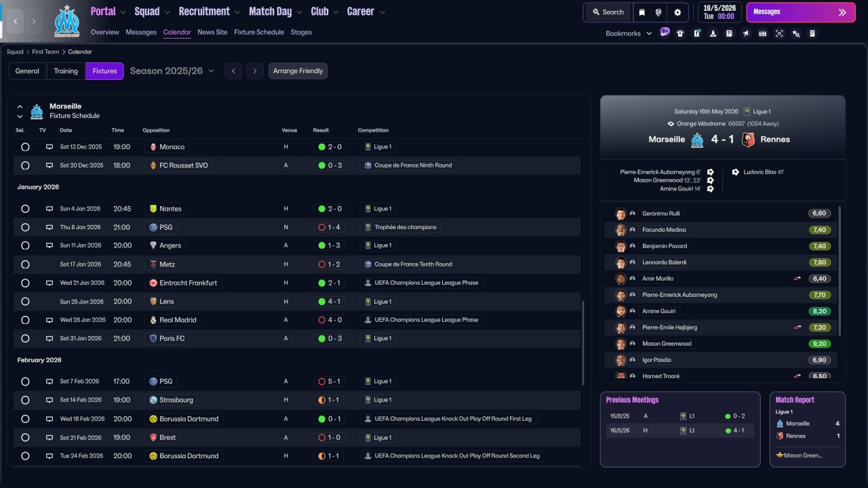
Task: Go forward with the right arrow navigation button
Action: 35,21
